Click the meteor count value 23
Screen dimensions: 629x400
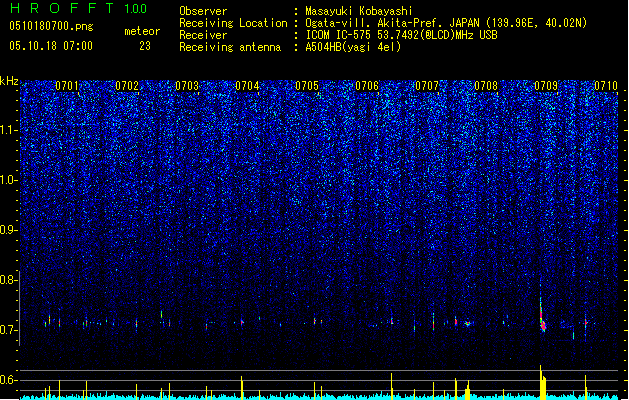pyautogui.click(x=145, y=46)
